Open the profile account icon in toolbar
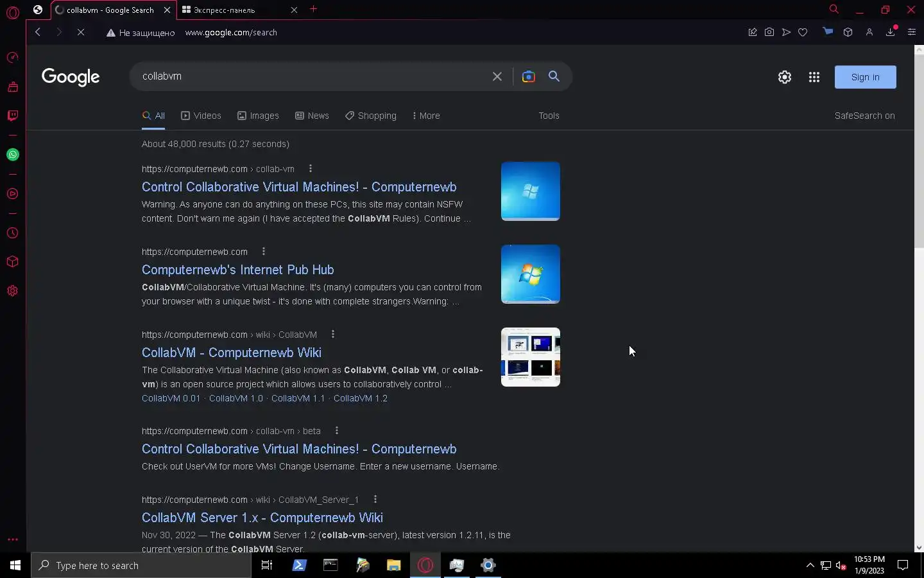 869,32
